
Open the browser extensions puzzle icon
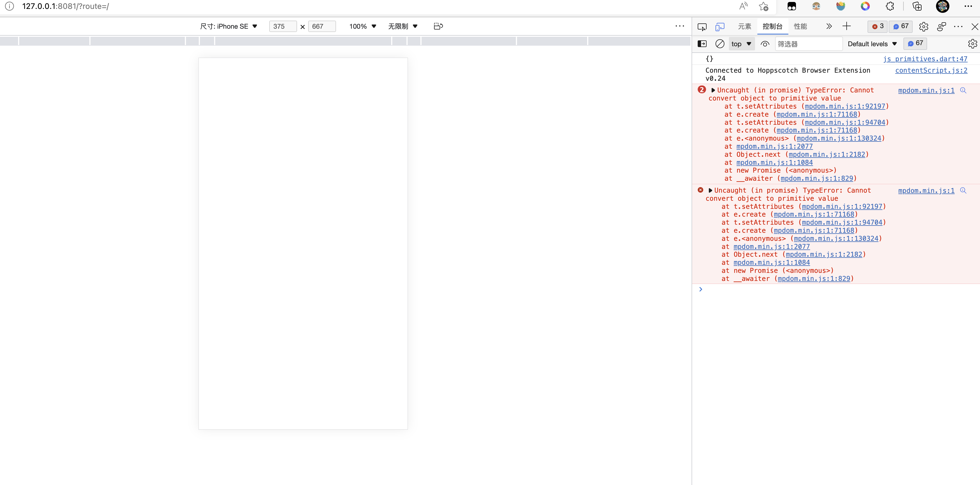pos(890,6)
